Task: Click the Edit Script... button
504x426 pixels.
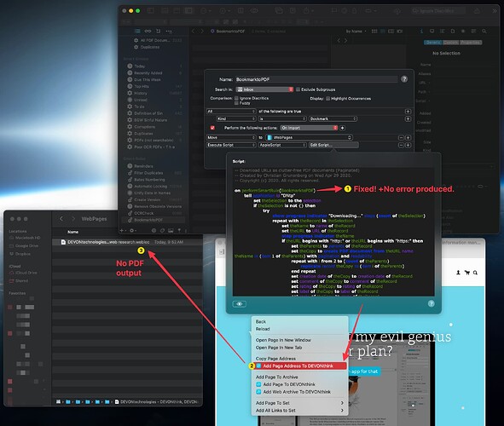Action: click(333, 145)
